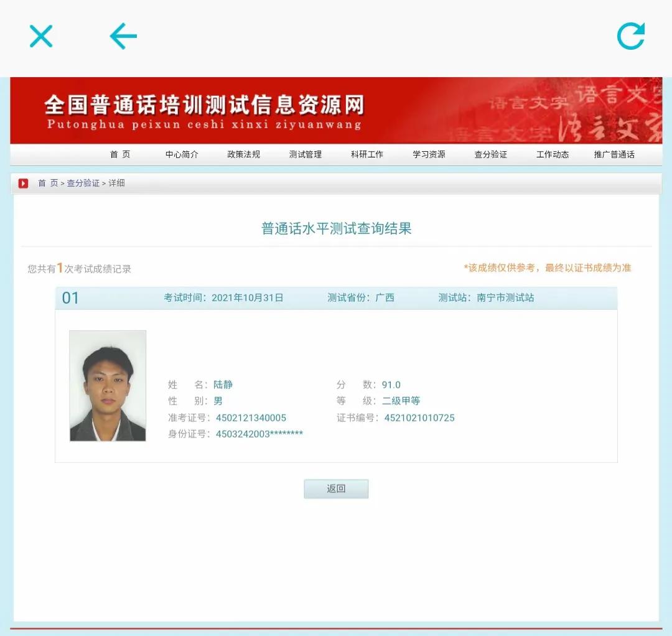Viewport: 672px width, 636px height.
Task: Open the 查分验证 section
Action: [490, 155]
